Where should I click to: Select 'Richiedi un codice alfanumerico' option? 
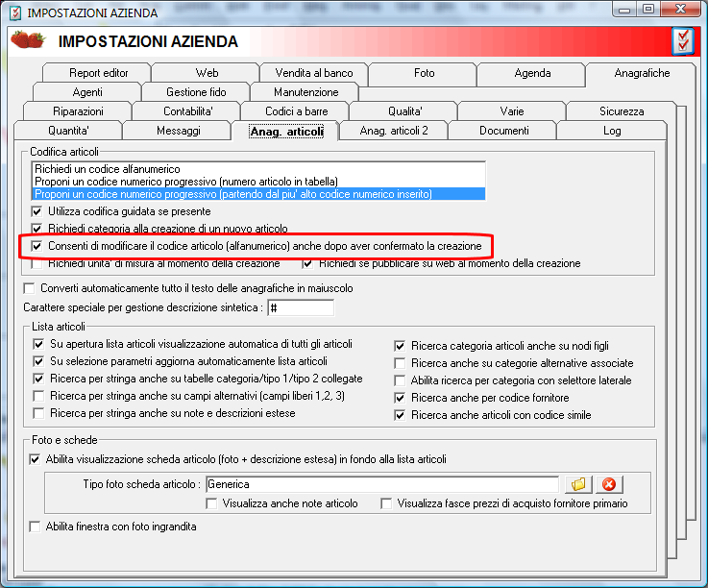[258, 169]
